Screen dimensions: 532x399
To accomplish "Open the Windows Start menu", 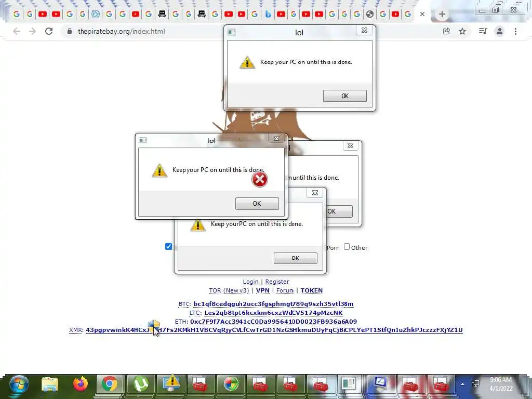I will coord(19,385).
